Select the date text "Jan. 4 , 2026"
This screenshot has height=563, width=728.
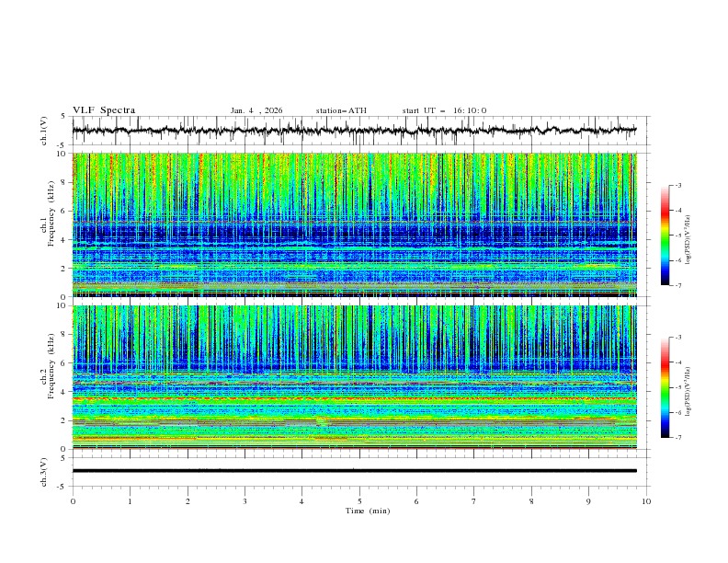tap(256, 110)
